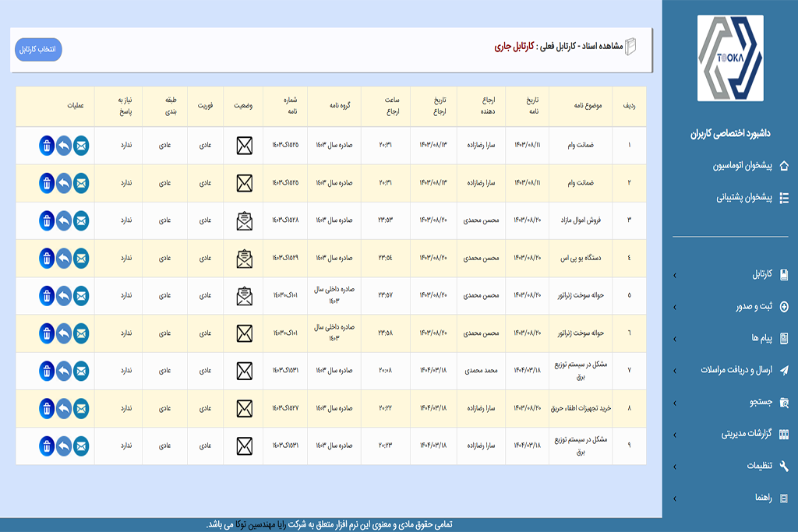Click the blue envelope action icon in row ۵

pos(80,296)
